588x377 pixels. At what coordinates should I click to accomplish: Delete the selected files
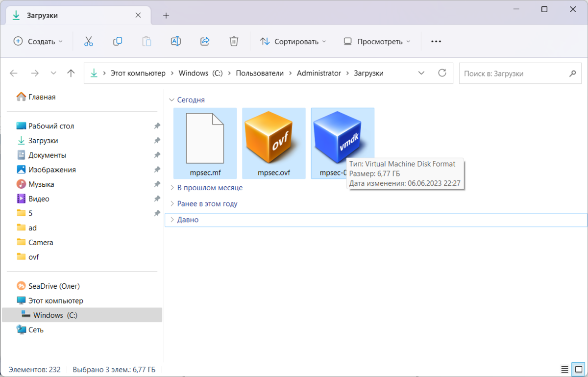pos(234,41)
